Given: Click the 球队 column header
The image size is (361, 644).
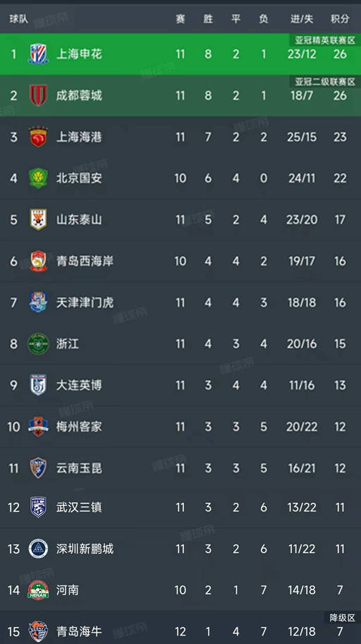Looking at the screenshot, I should (x=19, y=19).
